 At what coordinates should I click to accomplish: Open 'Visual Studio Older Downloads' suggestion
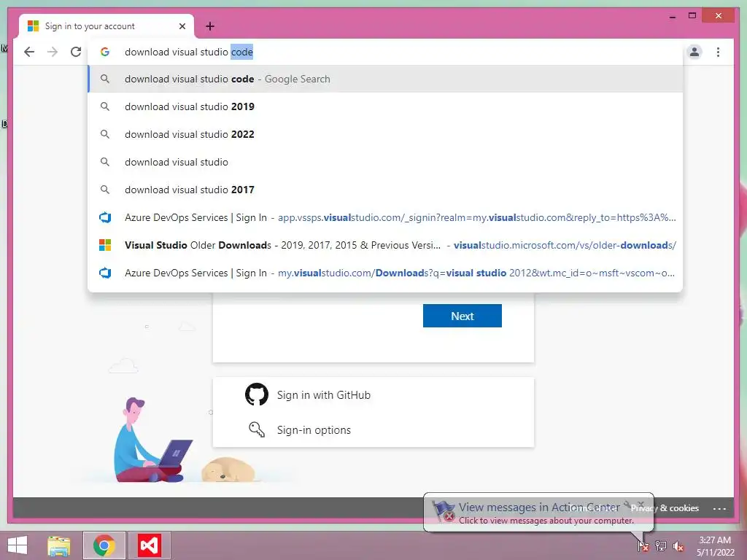(x=385, y=245)
